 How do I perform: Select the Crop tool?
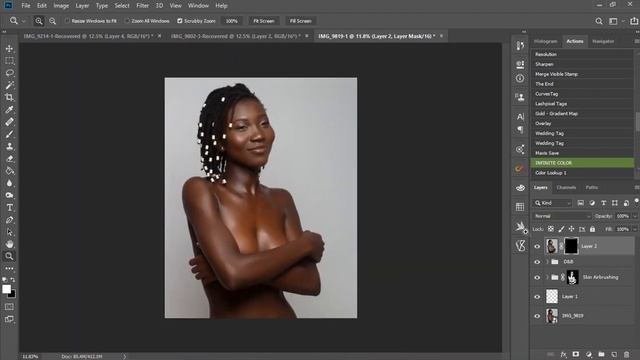[x=9, y=98]
